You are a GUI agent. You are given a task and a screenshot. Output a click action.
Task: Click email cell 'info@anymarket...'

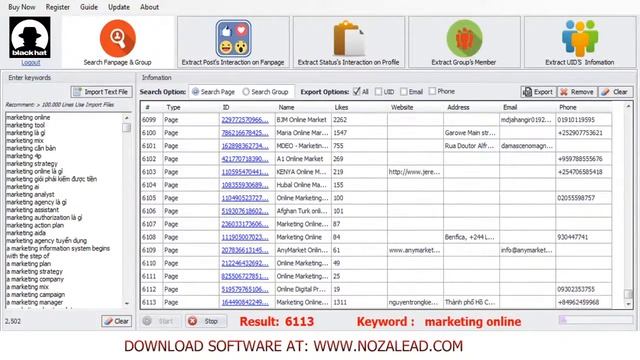[527, 250]
